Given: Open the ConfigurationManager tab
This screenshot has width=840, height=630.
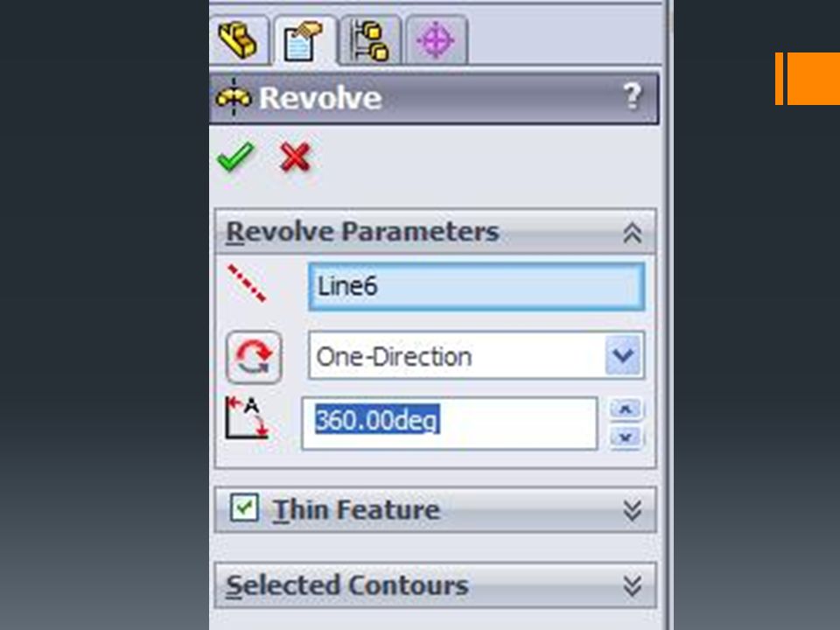Looking at the screenshot, I should point(369,41).
